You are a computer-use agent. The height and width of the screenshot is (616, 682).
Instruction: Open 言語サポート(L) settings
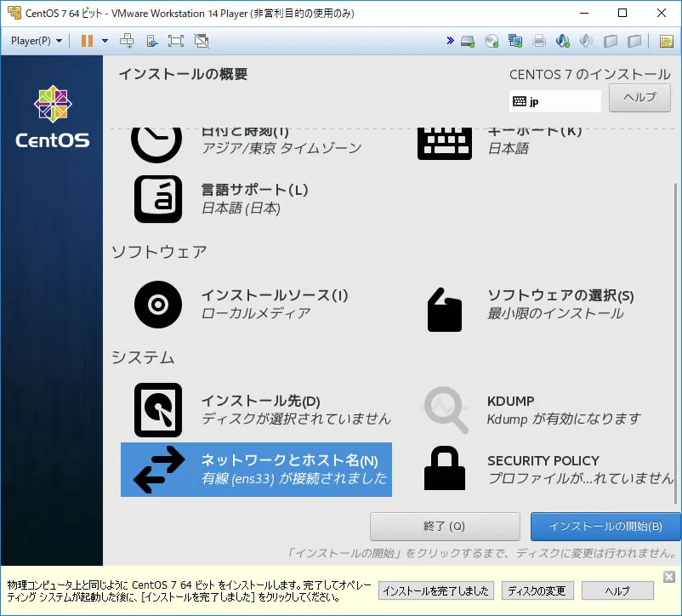[254, 190]
